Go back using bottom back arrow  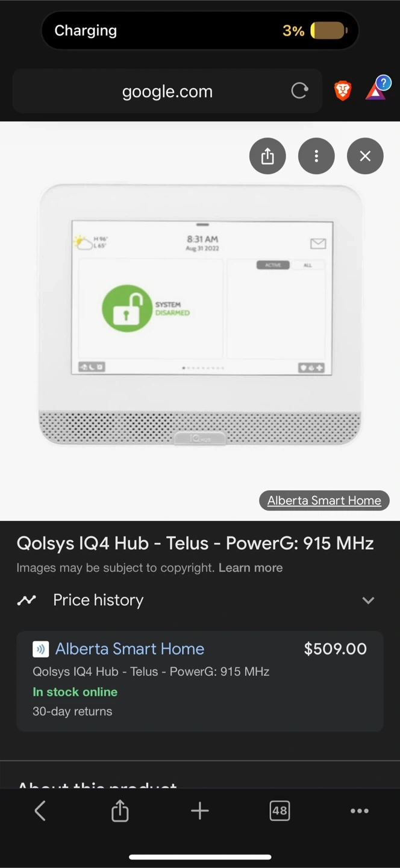coord(40,811)
